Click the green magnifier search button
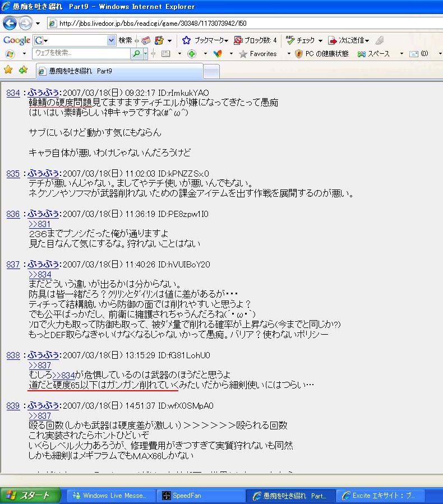This screenshot has width=443, height=504. point(136,54)
